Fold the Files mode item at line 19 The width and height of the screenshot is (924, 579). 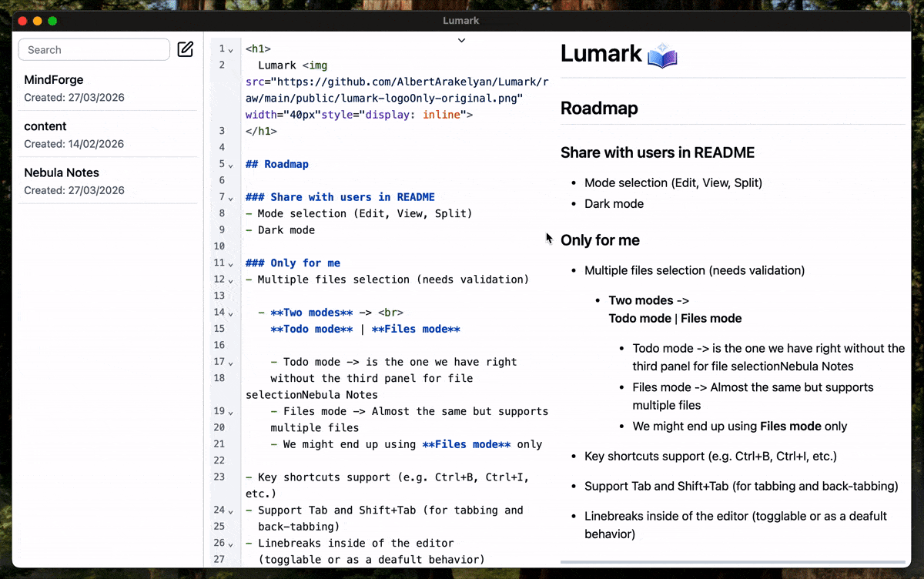pos(230,412)
